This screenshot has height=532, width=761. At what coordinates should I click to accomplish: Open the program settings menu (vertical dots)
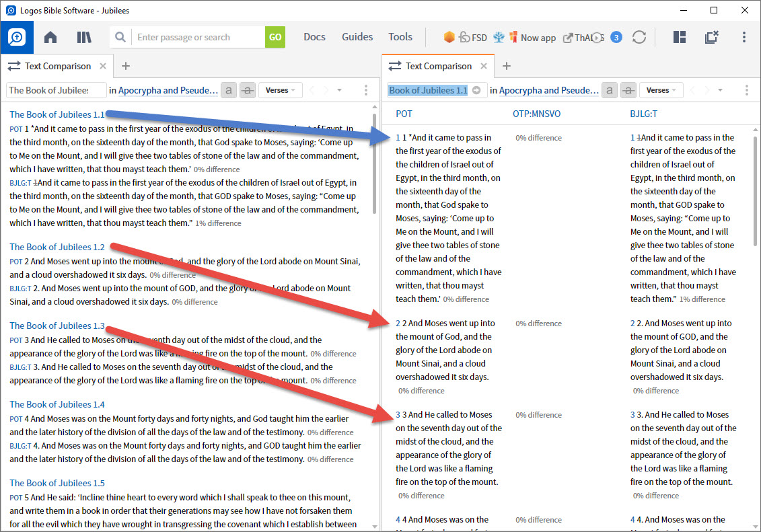tap(744, 37)
